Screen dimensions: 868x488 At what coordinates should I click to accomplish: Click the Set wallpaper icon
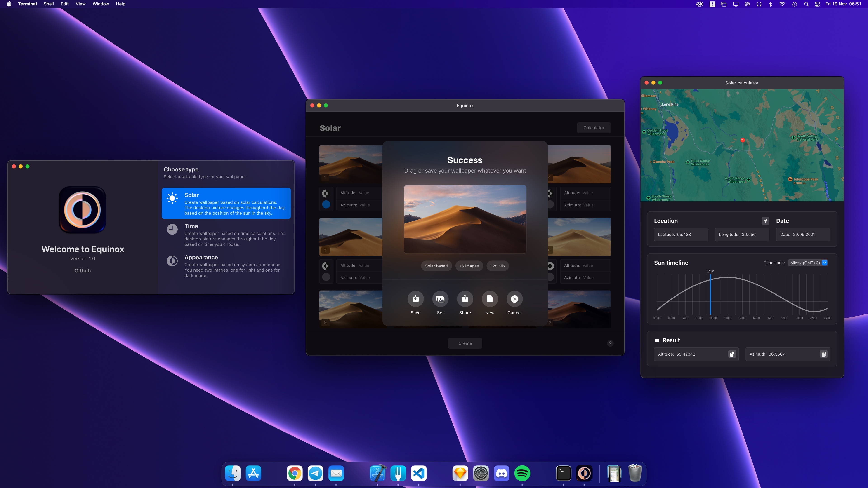[x=440, y=299]
